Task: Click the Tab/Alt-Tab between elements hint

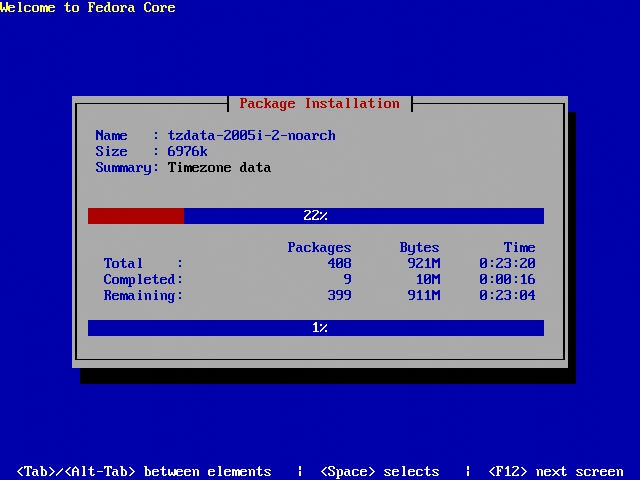Action: click(144, 471)
